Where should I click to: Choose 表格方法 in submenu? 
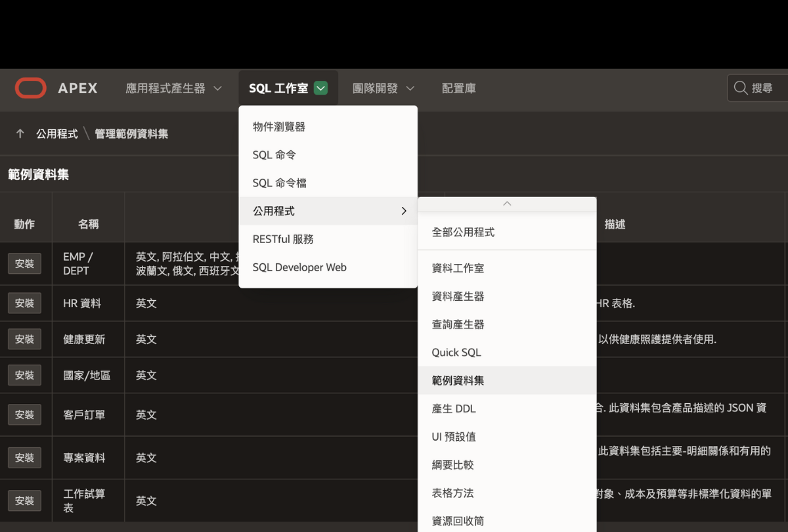[x=507, y=493]
